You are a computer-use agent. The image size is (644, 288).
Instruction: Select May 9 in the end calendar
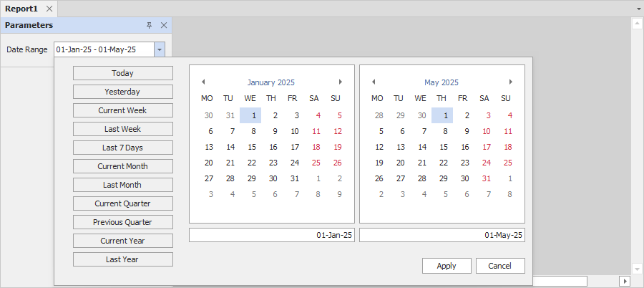click(467, 131)
